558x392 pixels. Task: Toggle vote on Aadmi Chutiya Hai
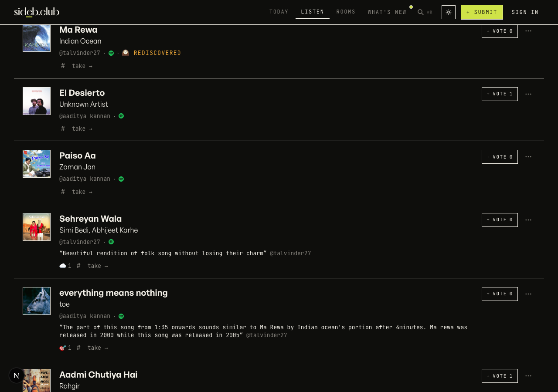(x=500, y=376)
